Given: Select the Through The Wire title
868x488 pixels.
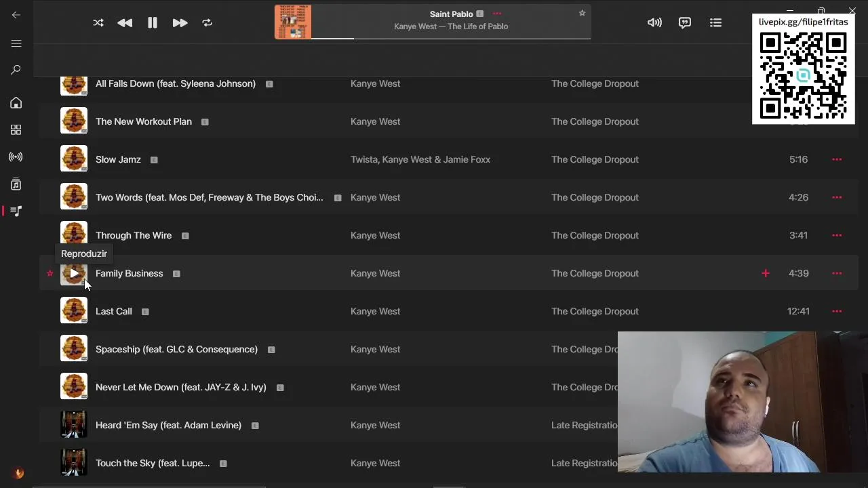Looking at the screenshot, I should tap(134, 235).
